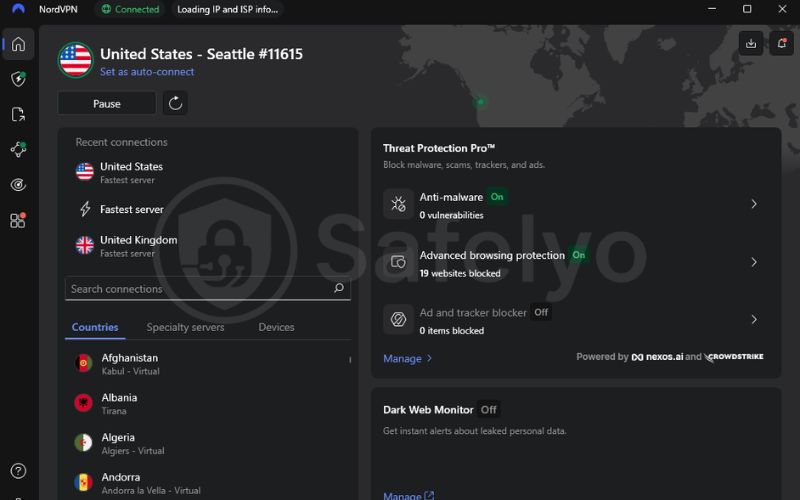
Task: Open more apps grid icon in sidebar
Action: point(18,220)
